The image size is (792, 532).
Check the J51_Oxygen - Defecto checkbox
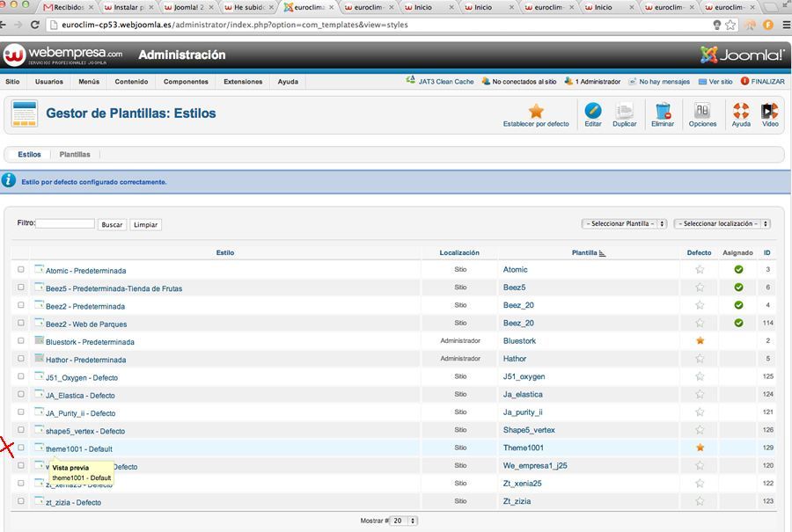click(21, 376)
